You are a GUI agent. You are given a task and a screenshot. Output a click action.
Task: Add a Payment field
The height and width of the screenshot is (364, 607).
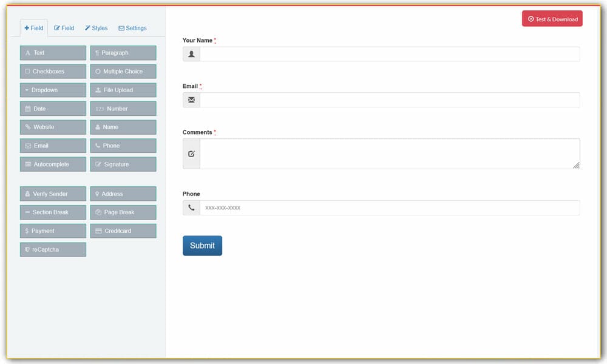(53, 231)
